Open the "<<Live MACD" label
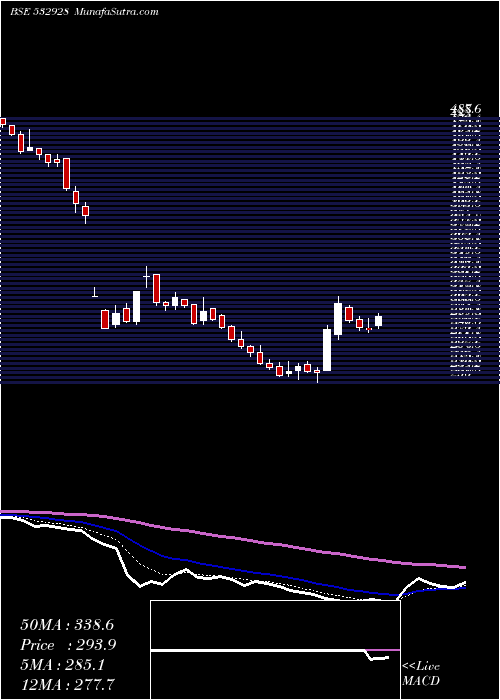Viewport: 500px width, 700px height. coord(421,674)
